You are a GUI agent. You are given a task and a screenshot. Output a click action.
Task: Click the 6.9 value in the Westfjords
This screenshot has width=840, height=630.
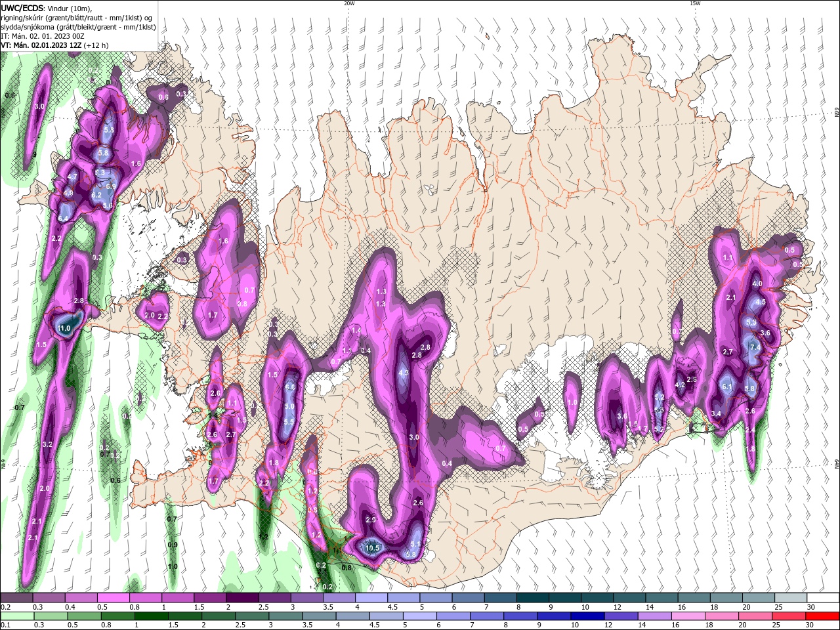click(x=111, y=187)
